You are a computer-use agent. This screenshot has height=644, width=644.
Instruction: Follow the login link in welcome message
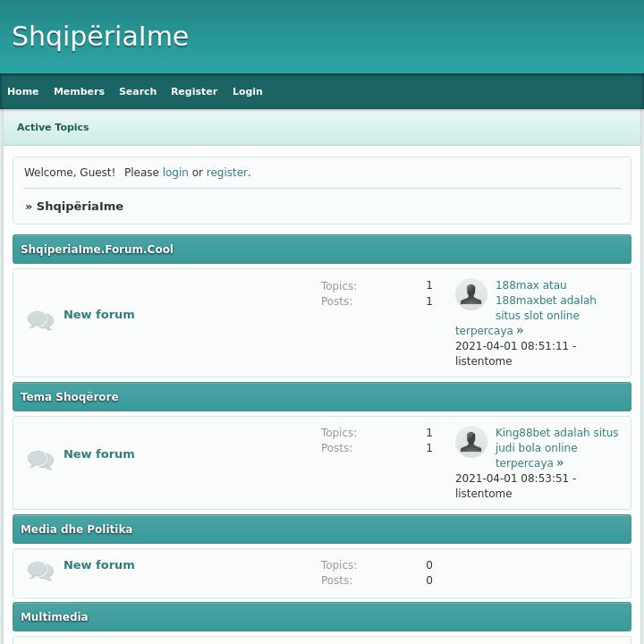point(175,173)
